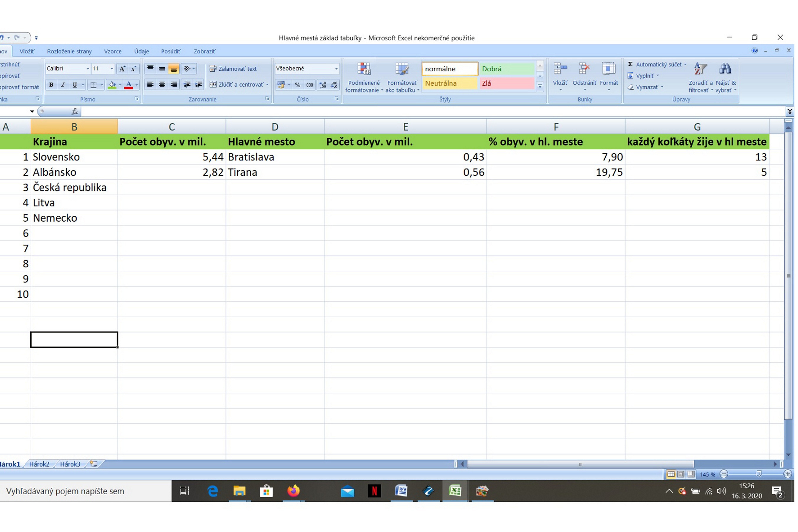Click the center text alignment icon

point(162,85)
